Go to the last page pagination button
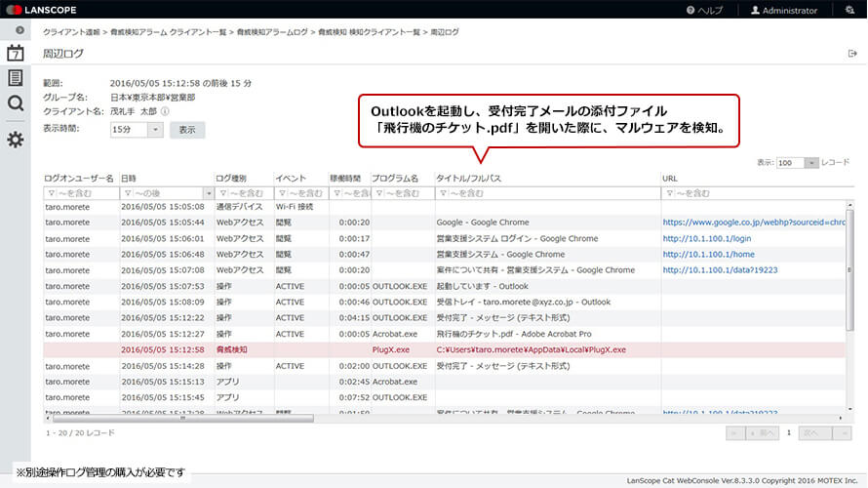 point(843,433)
